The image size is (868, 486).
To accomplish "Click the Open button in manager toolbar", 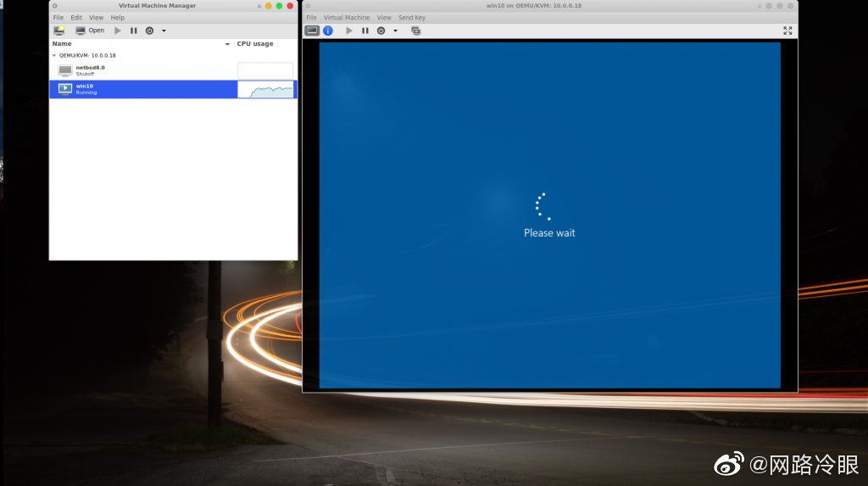I will click(x=90, y=31).
